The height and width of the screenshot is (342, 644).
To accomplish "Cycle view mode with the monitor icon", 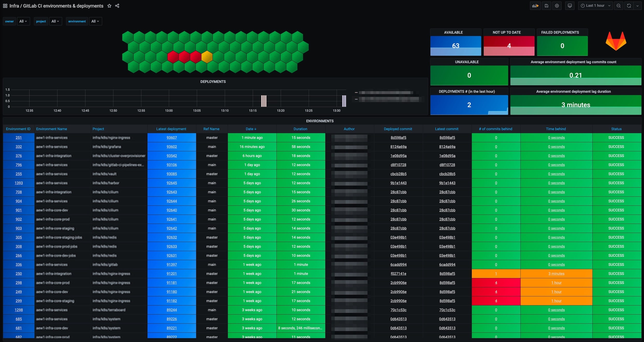I will point(570,6).
